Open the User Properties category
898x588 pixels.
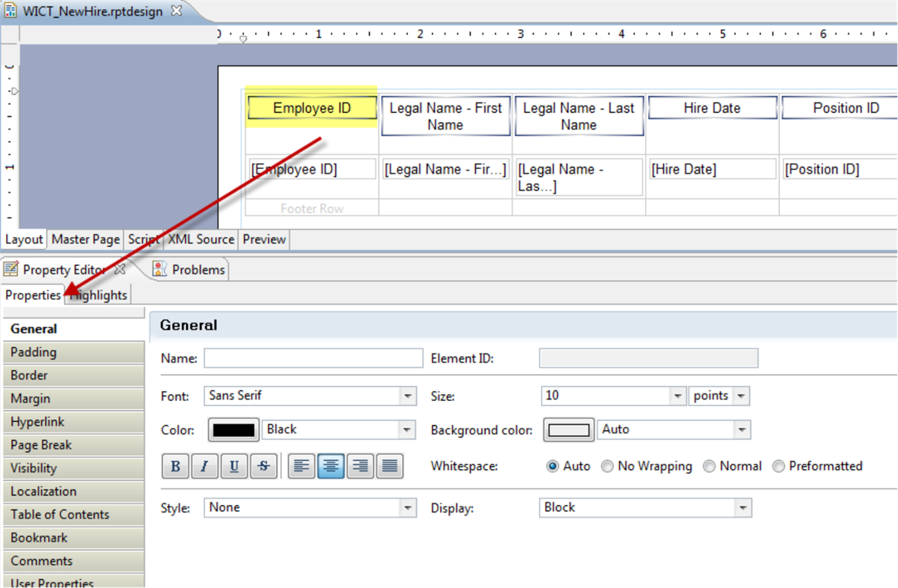[x=73, y=582]
